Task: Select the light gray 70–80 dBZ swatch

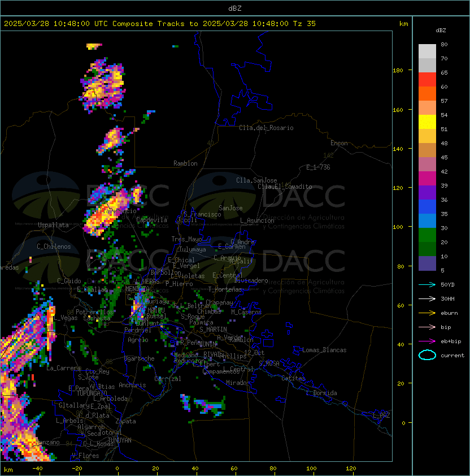Action: [x=427, y=51]
